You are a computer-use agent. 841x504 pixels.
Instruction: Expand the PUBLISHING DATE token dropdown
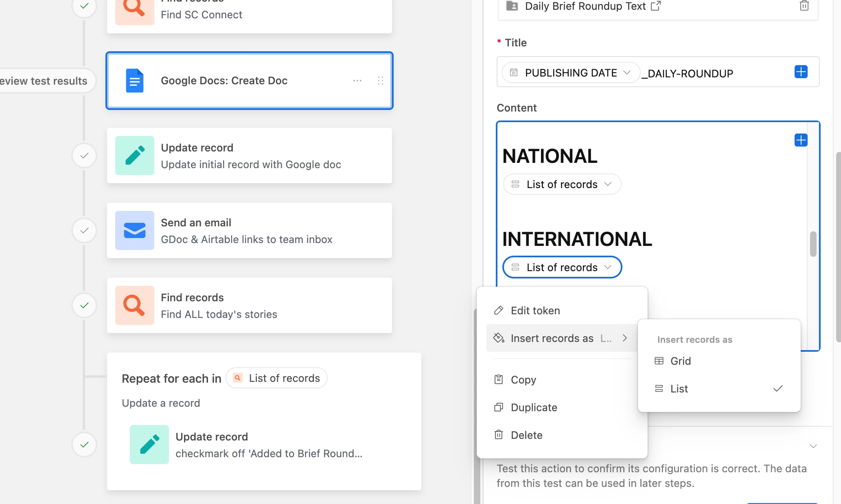[627, 72]
